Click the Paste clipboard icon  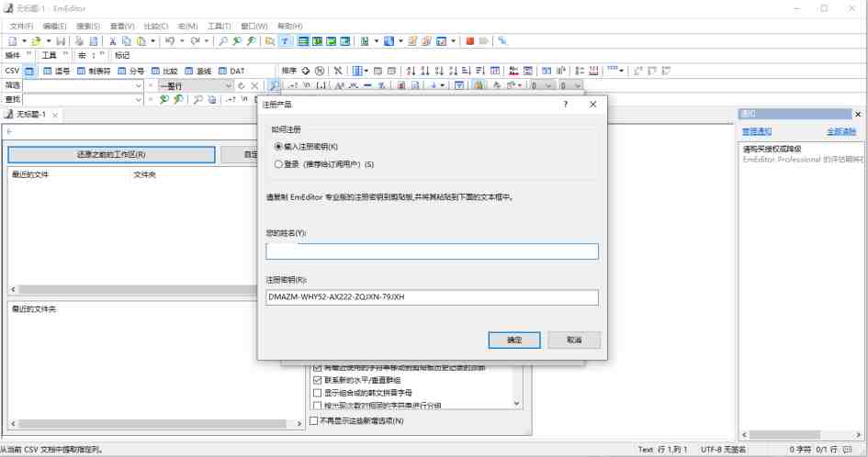141,41
